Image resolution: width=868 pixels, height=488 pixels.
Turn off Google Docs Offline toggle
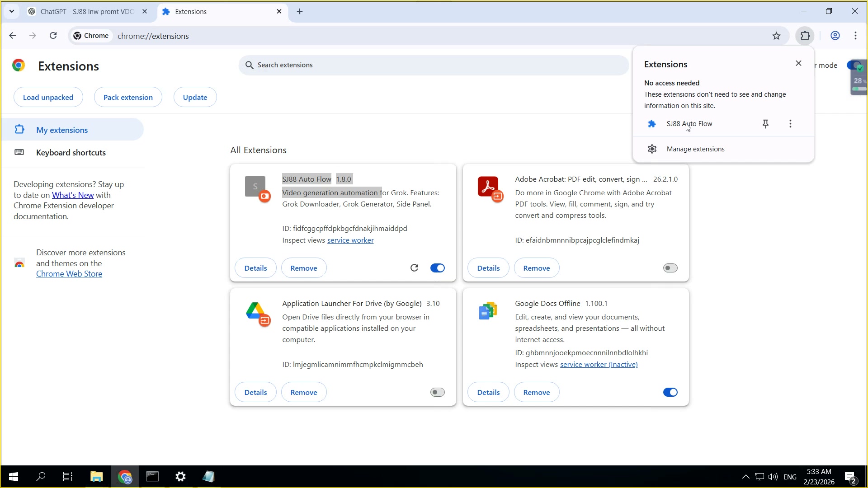670,392
